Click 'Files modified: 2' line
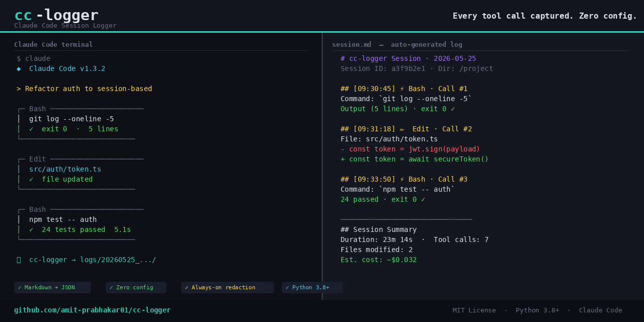Image resolution: width=644 pixels, height=322 pixels. (x=376, y=250)
